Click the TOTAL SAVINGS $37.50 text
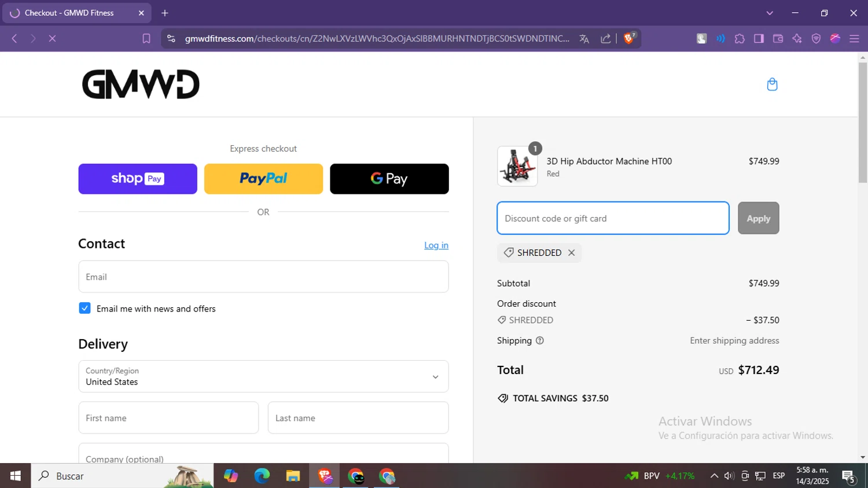This screenshot has width=868, height=488. [x=560, y=398]
